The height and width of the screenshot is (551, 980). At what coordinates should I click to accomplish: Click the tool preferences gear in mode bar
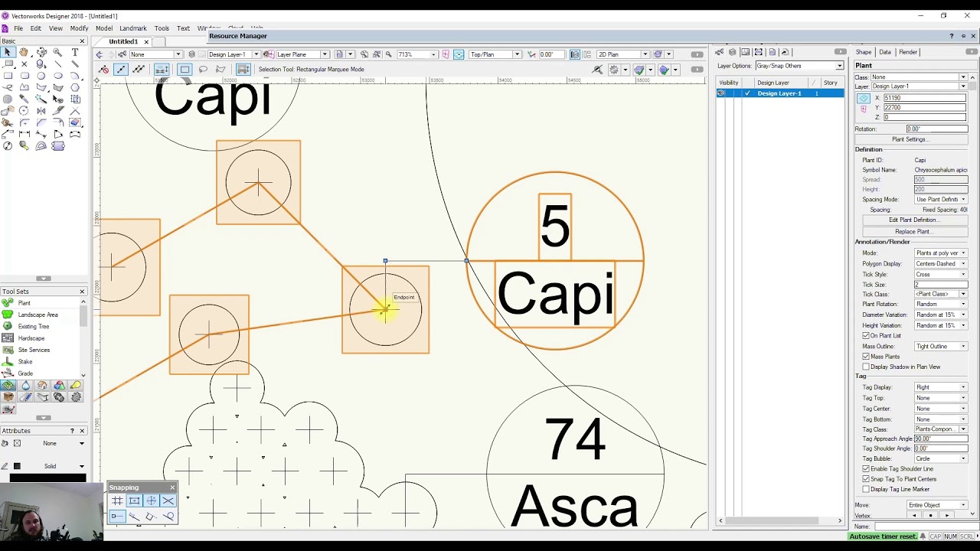click(x=614, y=70)
